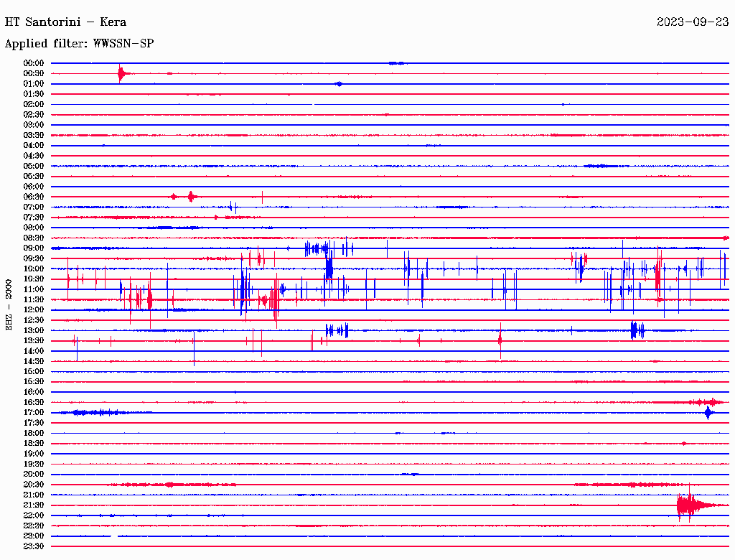Screen dimensions: 735x560
Task: Select the 08:00 time label
Action: pyautogui.click(x=34, y=228)
